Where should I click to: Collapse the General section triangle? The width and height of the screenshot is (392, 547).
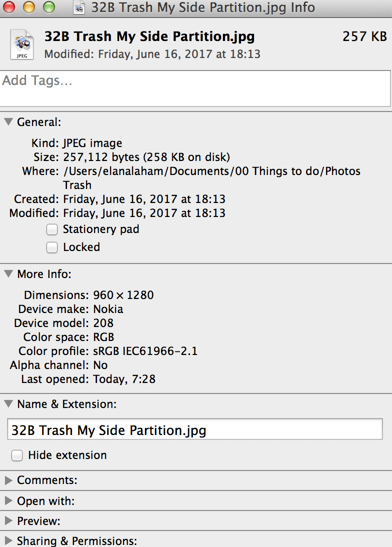[x=8, y=121]
